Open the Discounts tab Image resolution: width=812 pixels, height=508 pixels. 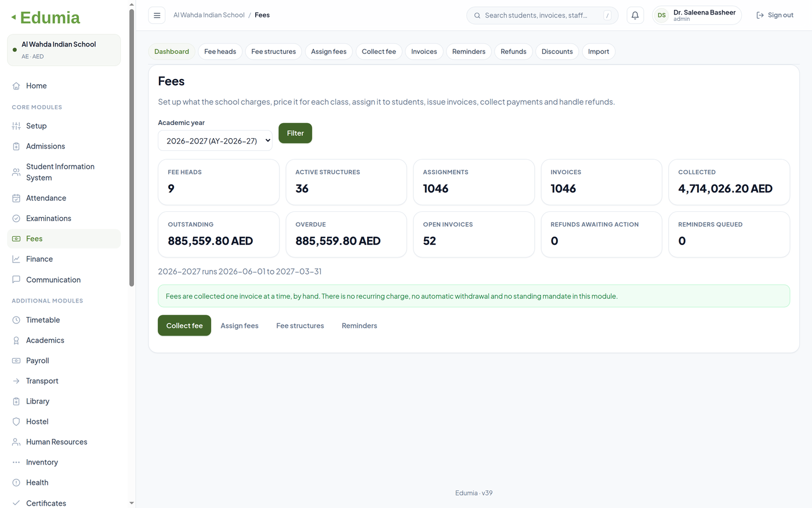pos(557,52)
